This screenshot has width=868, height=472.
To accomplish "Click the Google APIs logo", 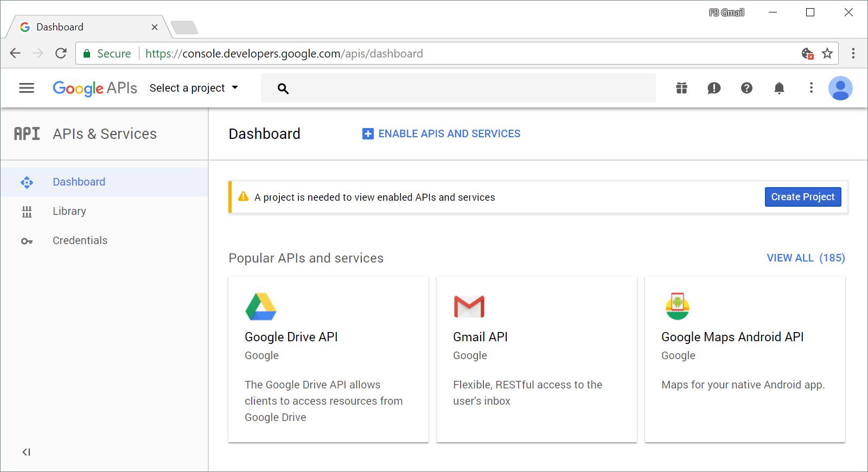I will pyautogui.click(x=95, y=88).
